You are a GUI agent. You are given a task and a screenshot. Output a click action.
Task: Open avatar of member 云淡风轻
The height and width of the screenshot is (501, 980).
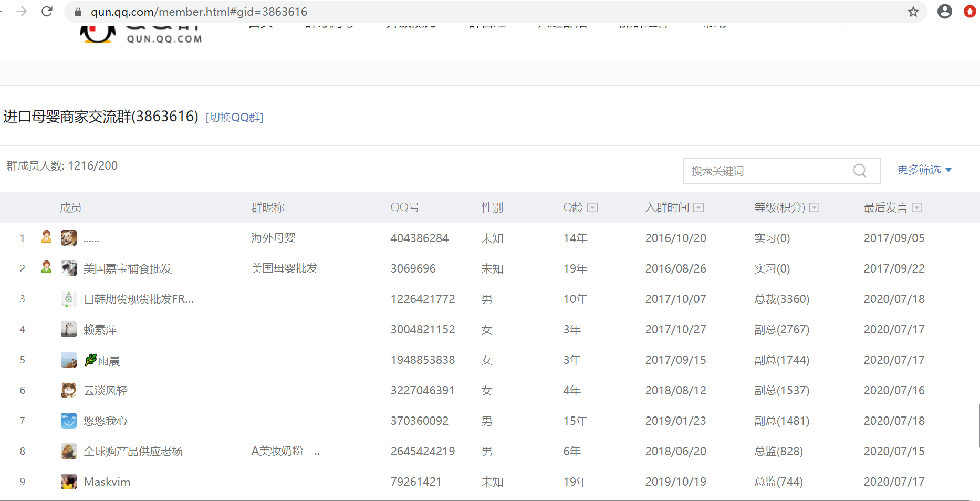[68, 390]
